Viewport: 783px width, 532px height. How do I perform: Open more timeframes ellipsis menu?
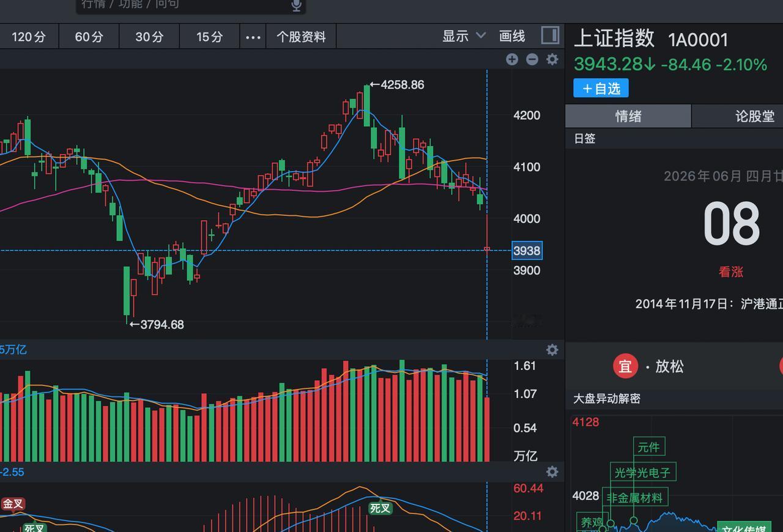point(253,37)
